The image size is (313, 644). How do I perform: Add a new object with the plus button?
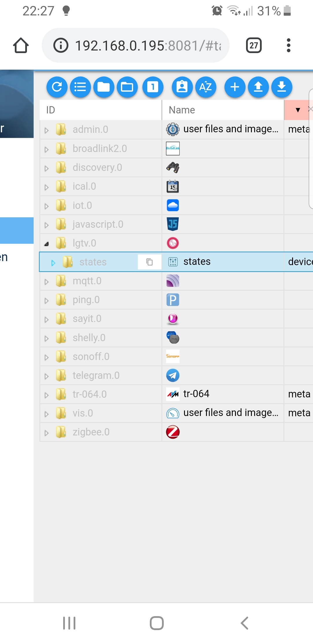(235, 87)
